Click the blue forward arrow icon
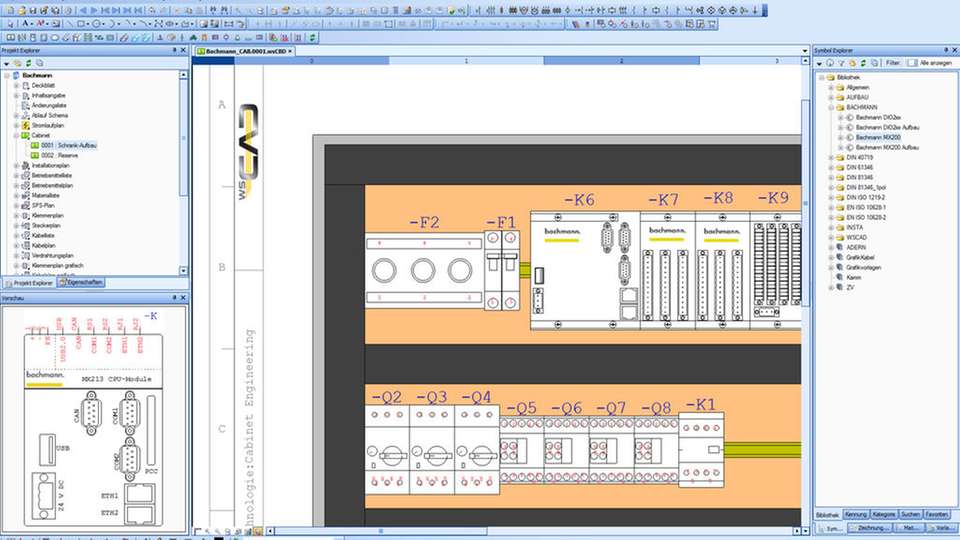960x540 pixels. tap(94, 10)
